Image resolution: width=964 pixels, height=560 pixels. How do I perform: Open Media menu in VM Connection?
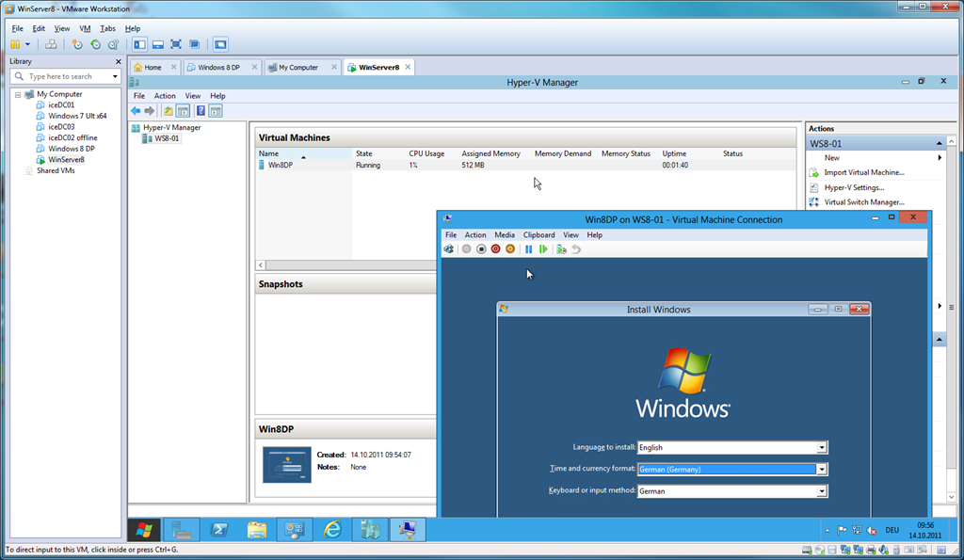pyautogui.click(x=505, y=235)
